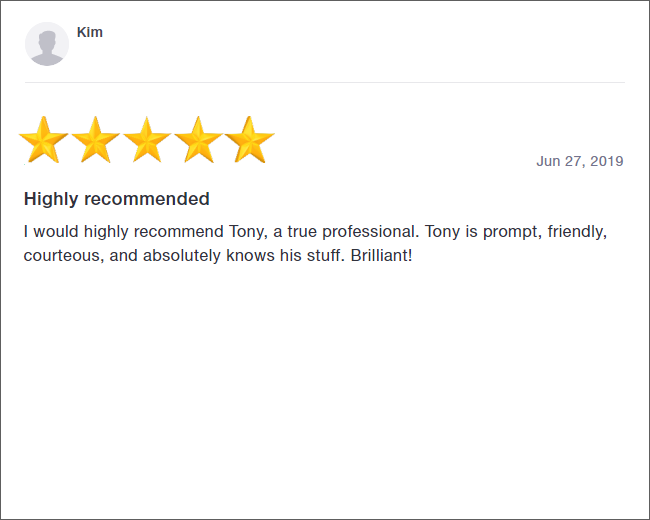Click the word "courteous" in the review
Screen dimensions: 650x520
pos(62,255)
